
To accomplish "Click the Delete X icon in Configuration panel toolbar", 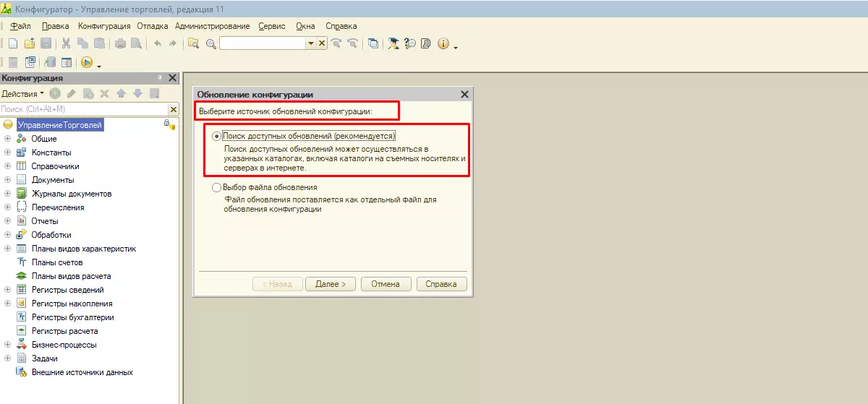I will (x=104, y=93).
